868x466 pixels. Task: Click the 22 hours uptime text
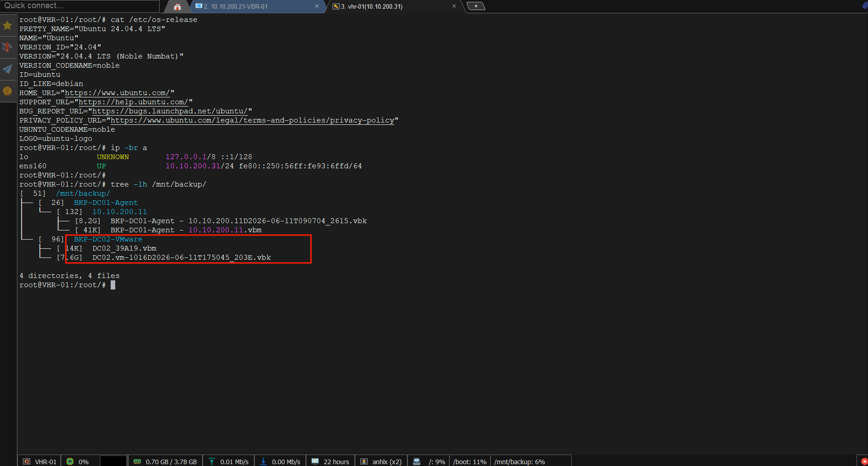[x=337, y=462]
